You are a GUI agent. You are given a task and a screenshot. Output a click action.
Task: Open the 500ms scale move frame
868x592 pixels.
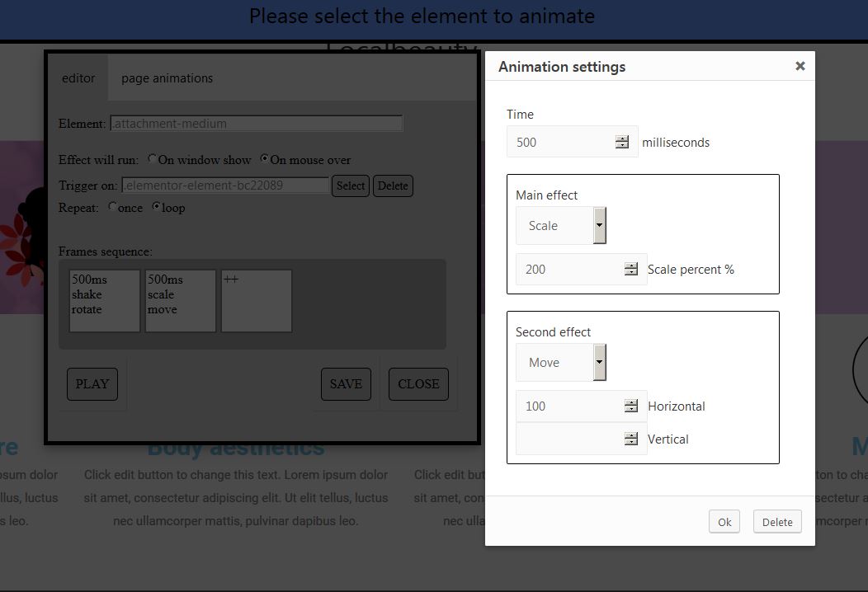(x=181, y=301)
